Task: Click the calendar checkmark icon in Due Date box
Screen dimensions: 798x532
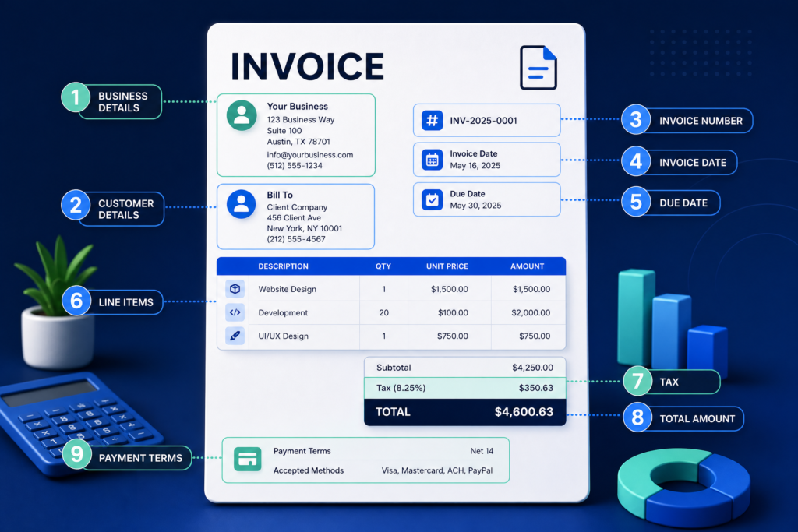Action: click(x=432, y=200)
